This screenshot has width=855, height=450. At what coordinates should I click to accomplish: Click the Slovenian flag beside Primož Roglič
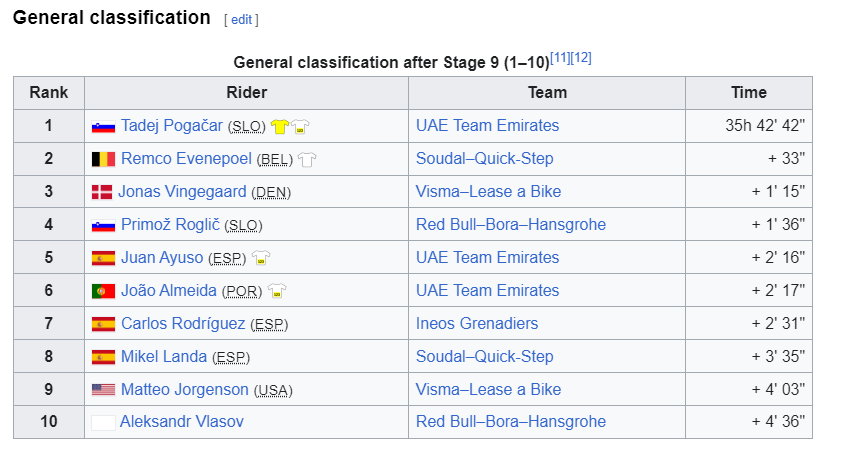tap(103, 225)
